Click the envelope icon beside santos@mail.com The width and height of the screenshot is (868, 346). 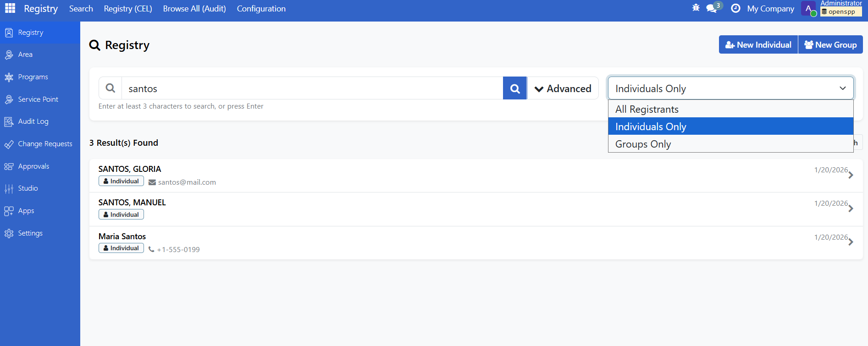pos(152,182)
